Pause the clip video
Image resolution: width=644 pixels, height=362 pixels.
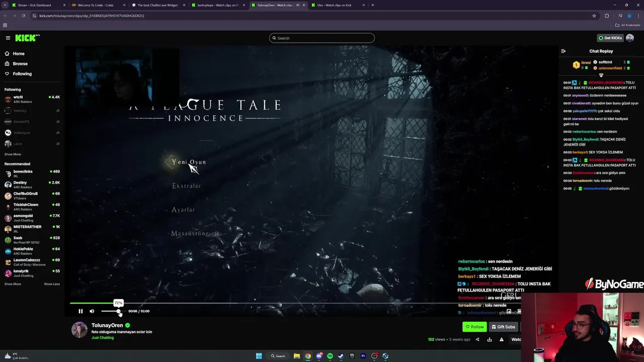pos(80,311)
